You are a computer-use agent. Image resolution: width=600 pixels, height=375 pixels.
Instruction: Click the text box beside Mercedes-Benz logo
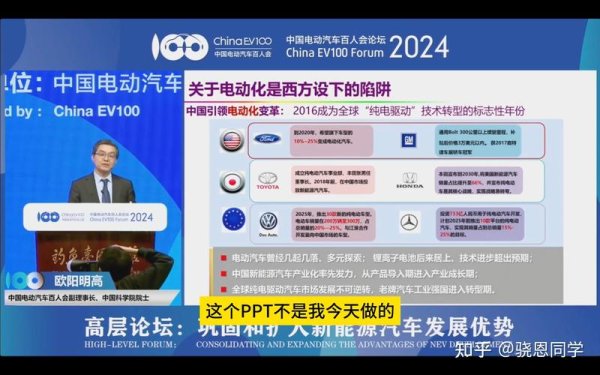(x=480, y=224)
